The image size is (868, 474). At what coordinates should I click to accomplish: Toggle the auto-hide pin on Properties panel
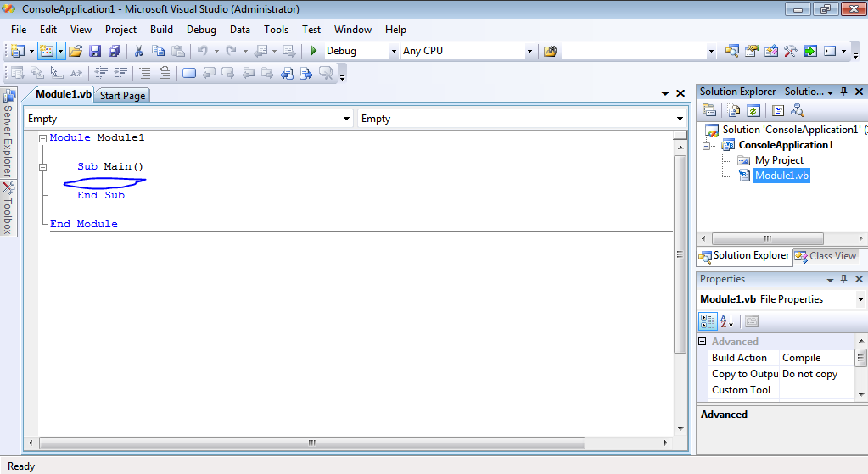click(x=843, y=279)
